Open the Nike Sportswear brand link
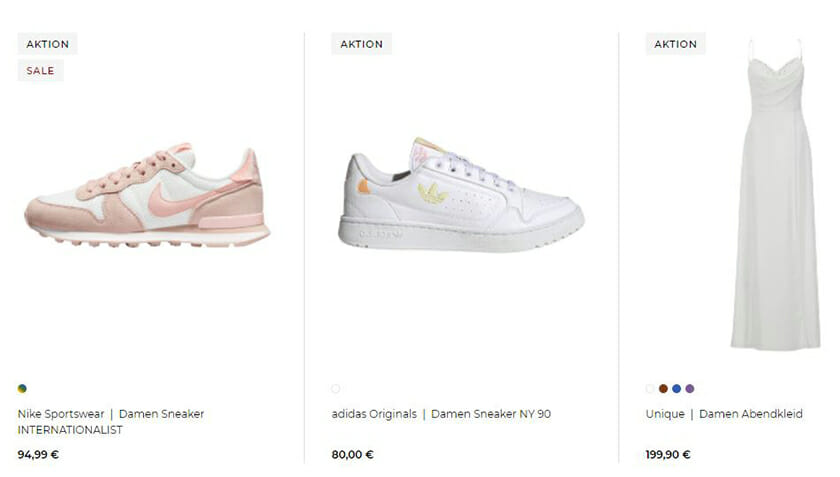Viewport: 840px width, 477px height. coord(61,414)
